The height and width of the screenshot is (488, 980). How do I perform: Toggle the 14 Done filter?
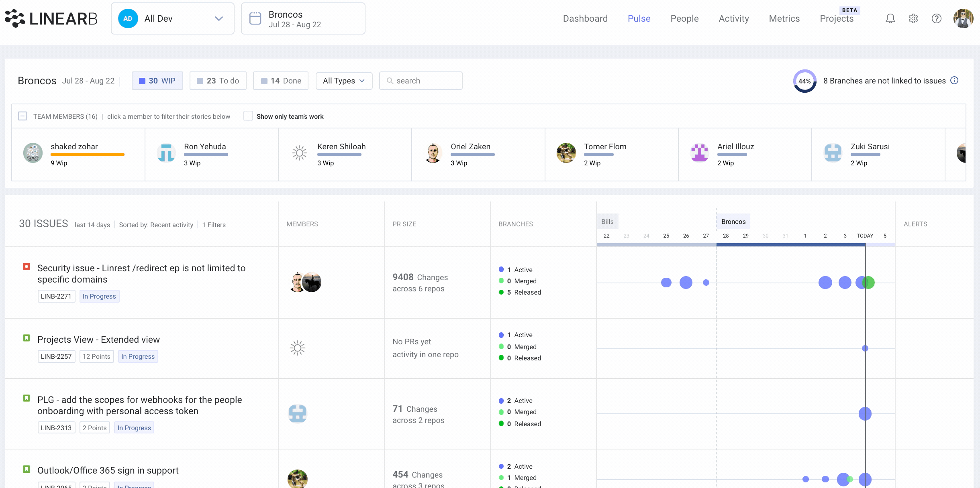pyautogui.click(x=281, y=81)
